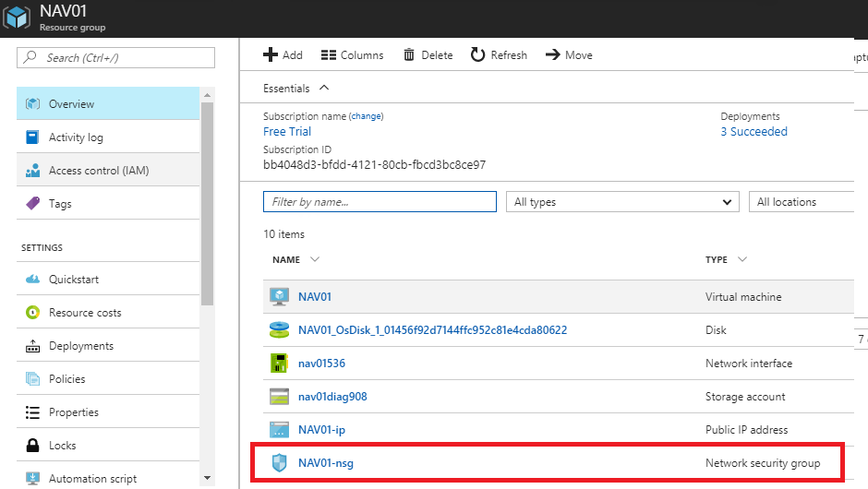868x489 pixels.
Task: Open Resource costs from sidebar
Action: (85, 313)
